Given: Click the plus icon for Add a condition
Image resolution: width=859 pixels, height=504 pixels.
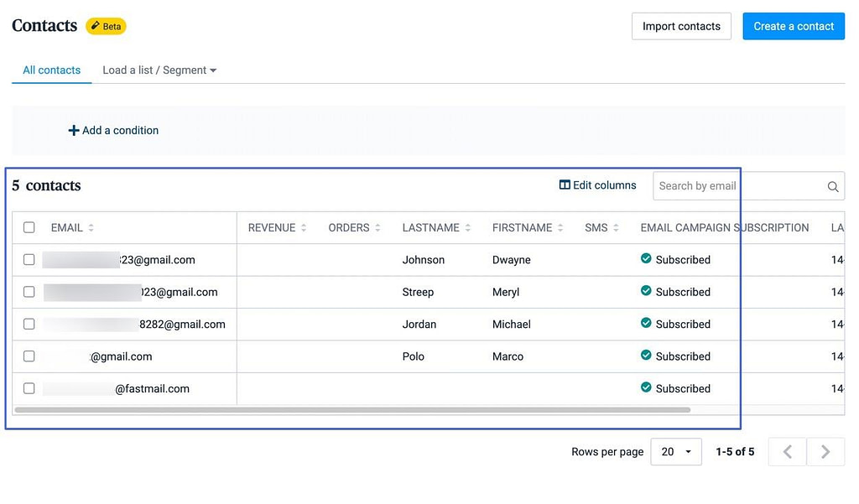Looking at the screenshot, I should tap(74, 131).
